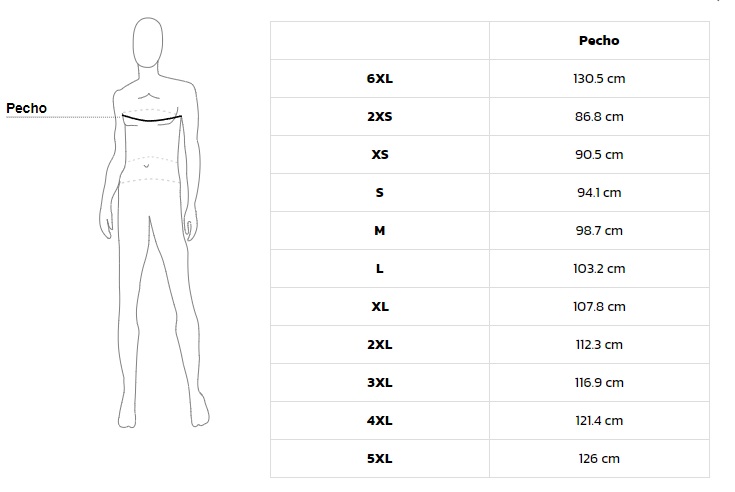Select the 6XL size row label
Screen dimensions: 735x492
[x=379, y=78]
